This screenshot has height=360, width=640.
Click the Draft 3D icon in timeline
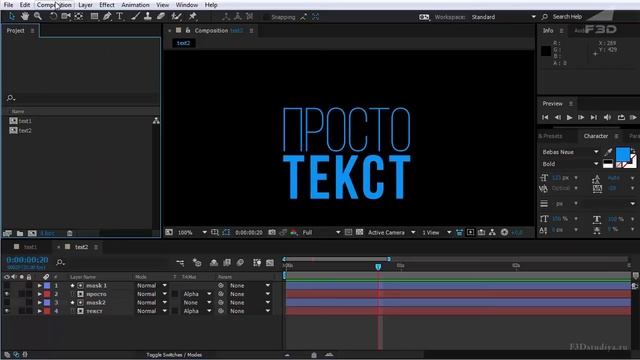[197, 263]
